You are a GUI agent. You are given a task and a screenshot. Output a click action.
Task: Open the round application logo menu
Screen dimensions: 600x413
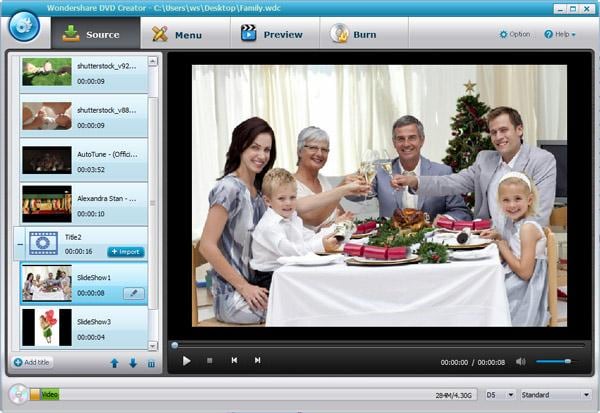coord(24,26)
